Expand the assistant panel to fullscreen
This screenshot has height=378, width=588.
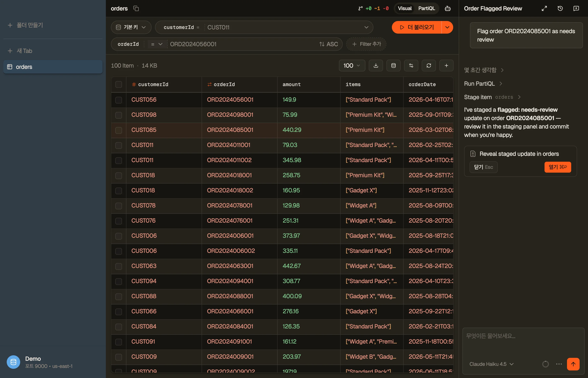click(544, 9)
